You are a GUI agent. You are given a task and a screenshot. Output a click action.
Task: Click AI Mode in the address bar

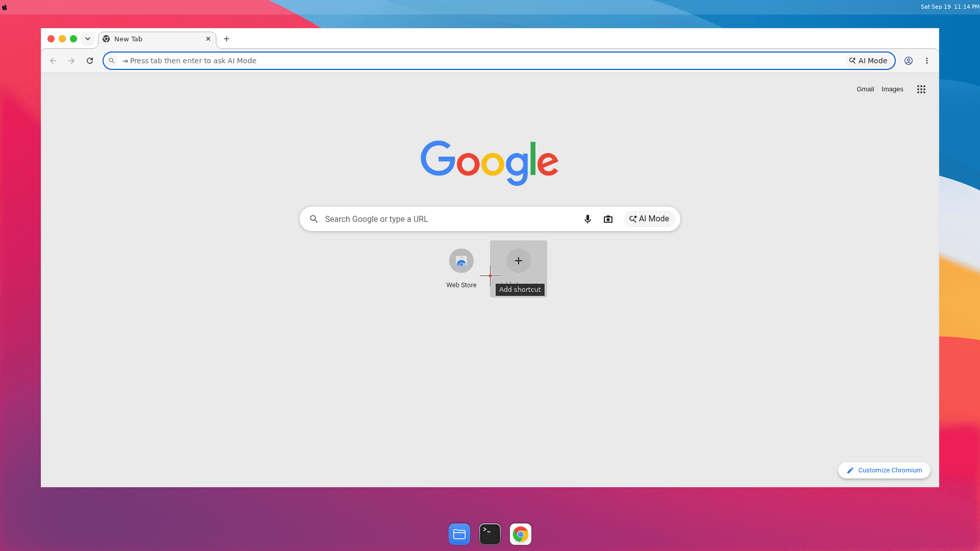tap(868, 61)
